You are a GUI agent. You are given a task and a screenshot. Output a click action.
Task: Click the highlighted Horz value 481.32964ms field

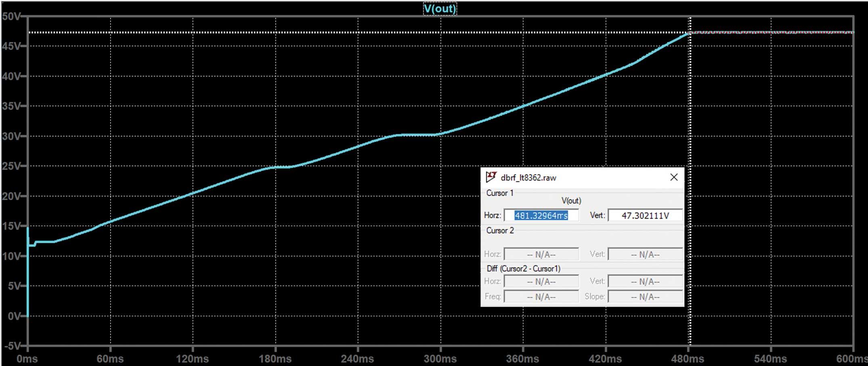pyautogui.click(x=542, y=215)
